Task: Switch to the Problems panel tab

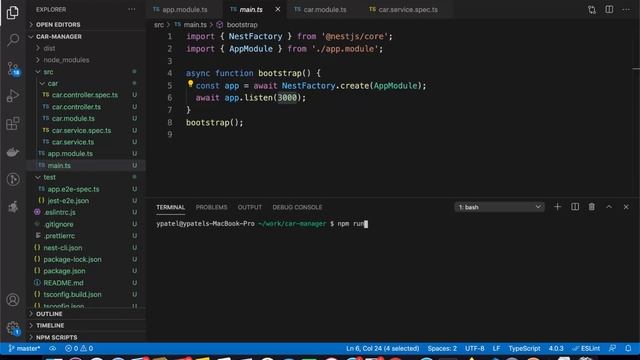Action: pos(211,207)
